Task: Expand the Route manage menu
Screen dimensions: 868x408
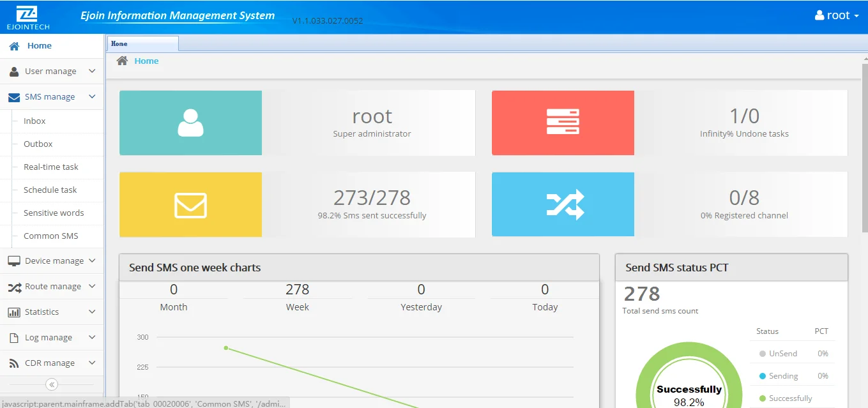Action: pos(52,287)
